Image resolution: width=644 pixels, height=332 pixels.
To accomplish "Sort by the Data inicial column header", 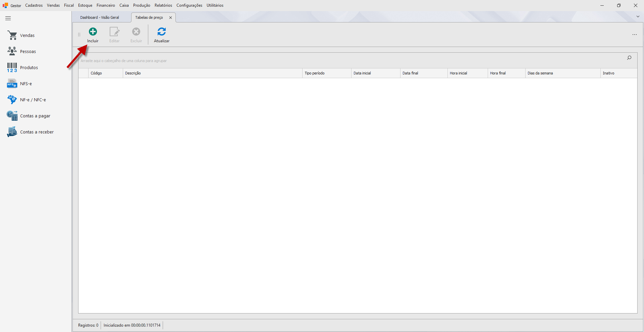I will pyautogui.click(x=376, y=73).
